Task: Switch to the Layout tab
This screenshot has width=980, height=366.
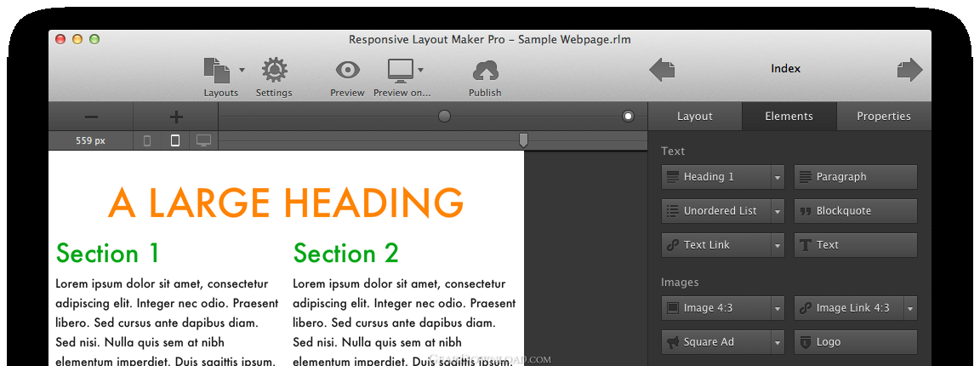Action: pos(695,117)
